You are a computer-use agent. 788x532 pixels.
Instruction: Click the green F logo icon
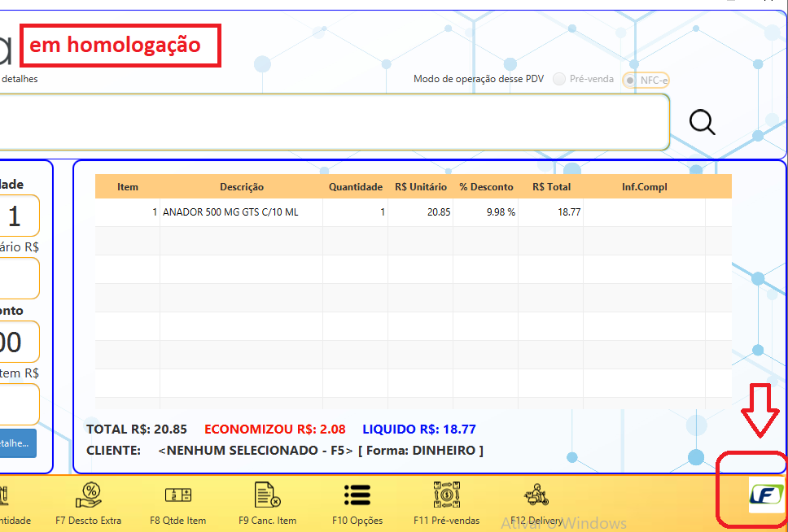click(765, 495)
